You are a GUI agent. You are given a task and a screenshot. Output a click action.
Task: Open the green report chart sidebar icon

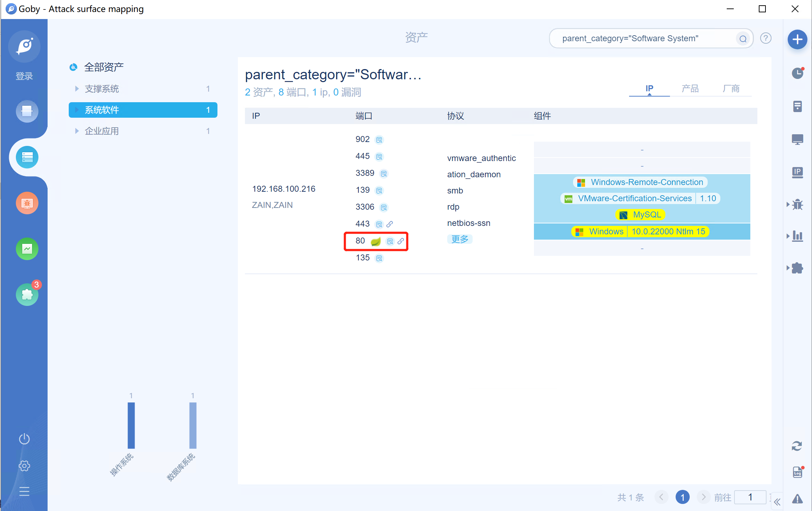27,249
